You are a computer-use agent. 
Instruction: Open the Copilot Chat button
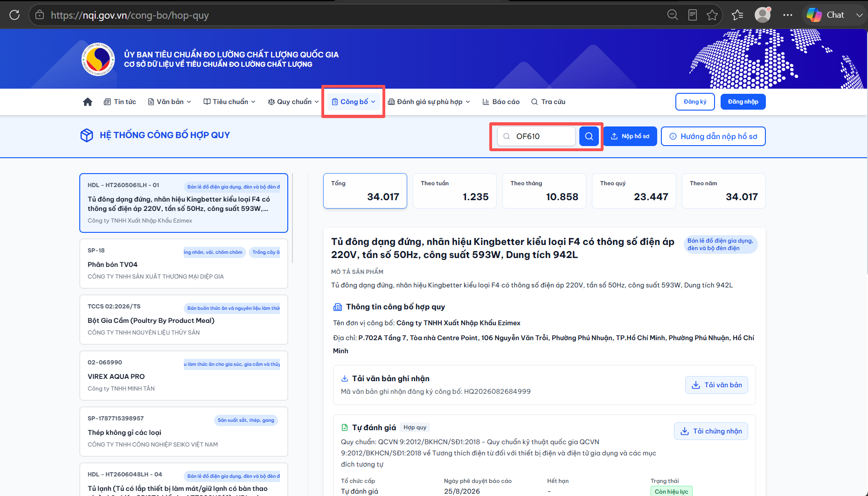click(x=826, y=15)
